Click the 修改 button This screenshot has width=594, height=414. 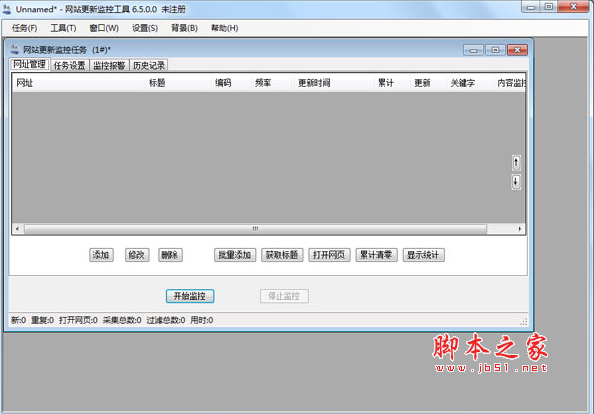pos(137,255)
